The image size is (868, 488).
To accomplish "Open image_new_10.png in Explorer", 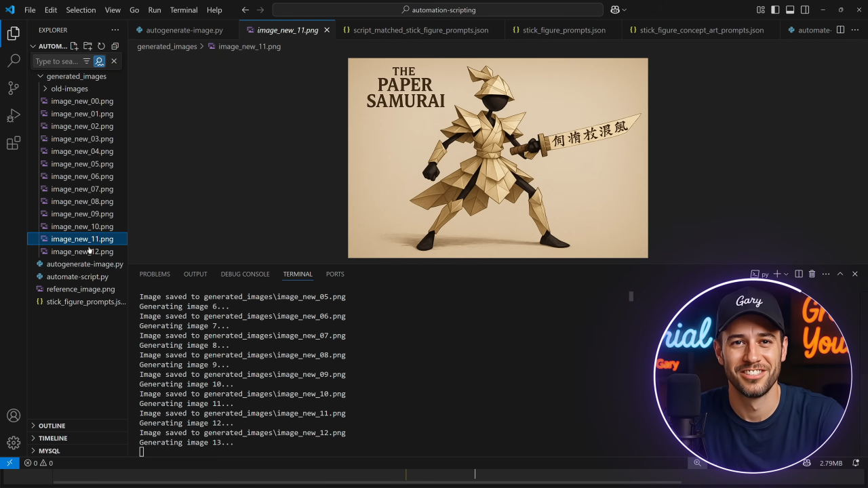I will (82, 226).
